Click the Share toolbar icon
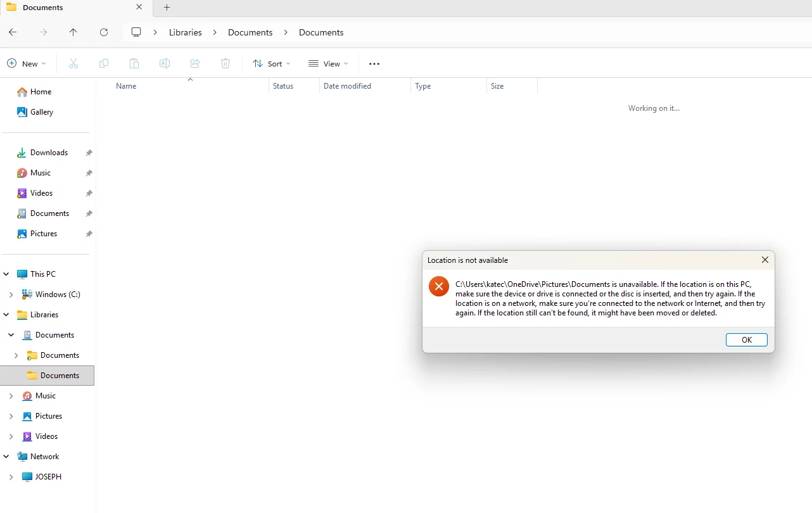The image size is (812, 513). pyautogui.click(x=195, y=63)
